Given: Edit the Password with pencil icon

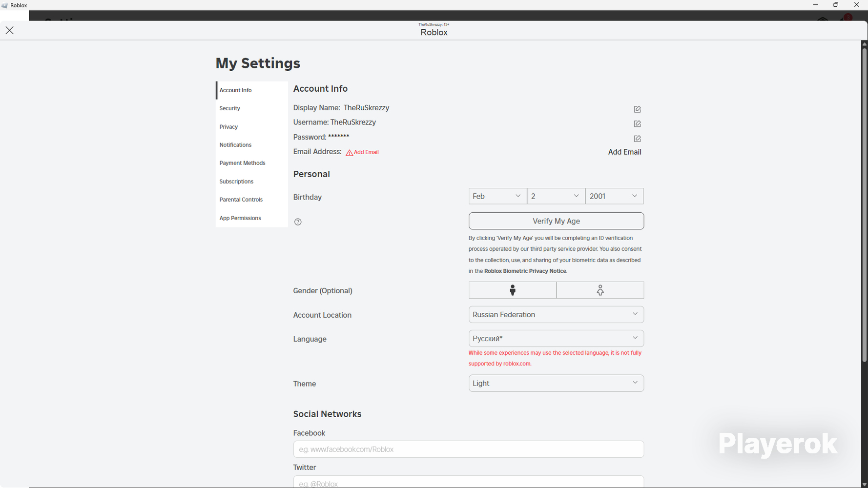Looking at the screenshot, I should pyautogui.click(x=637, y=139).
